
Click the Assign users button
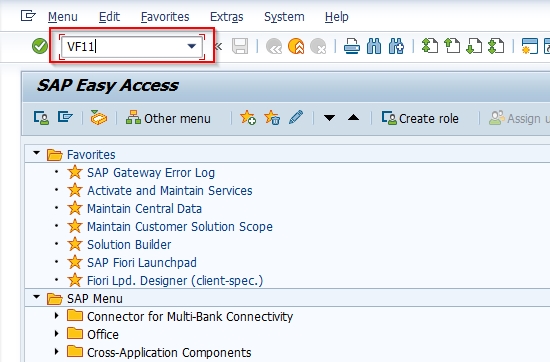coord(519,119)
